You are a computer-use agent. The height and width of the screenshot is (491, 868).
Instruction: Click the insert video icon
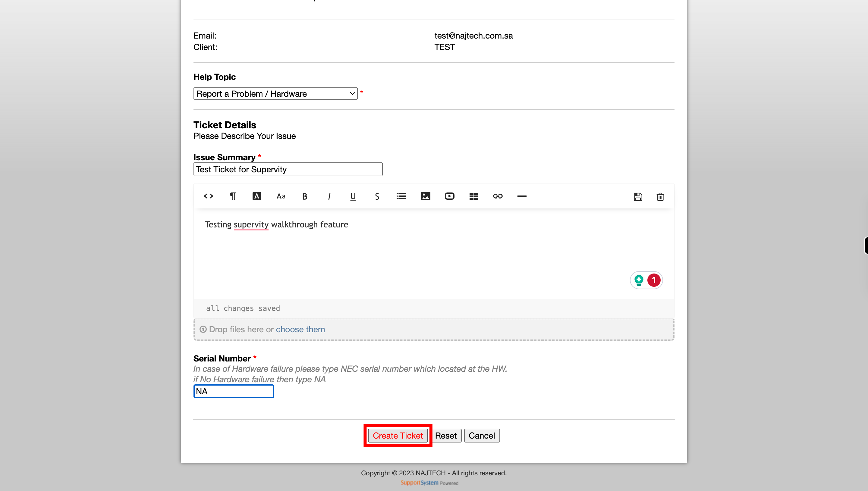pyautogui.click(x=449, y=196)
